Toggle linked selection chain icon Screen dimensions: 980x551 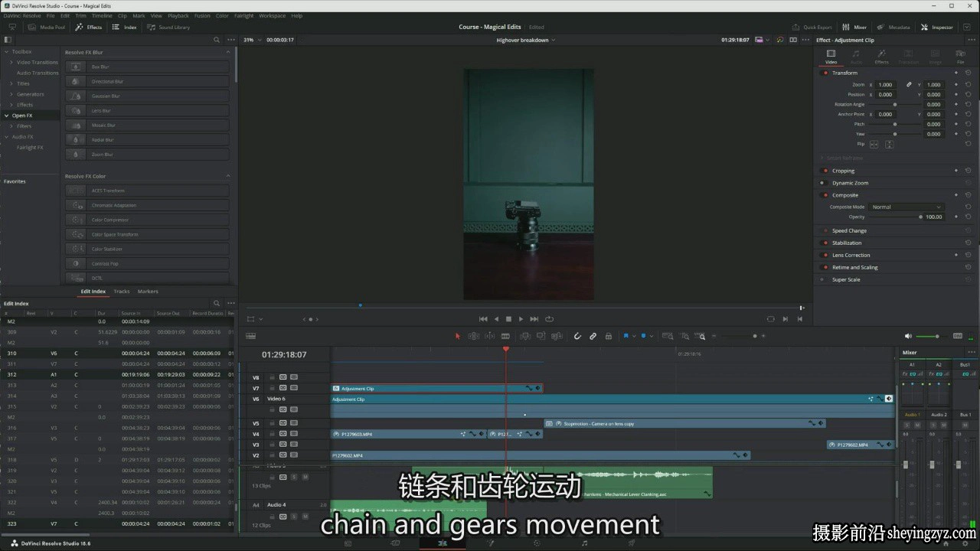pos(593,336)
